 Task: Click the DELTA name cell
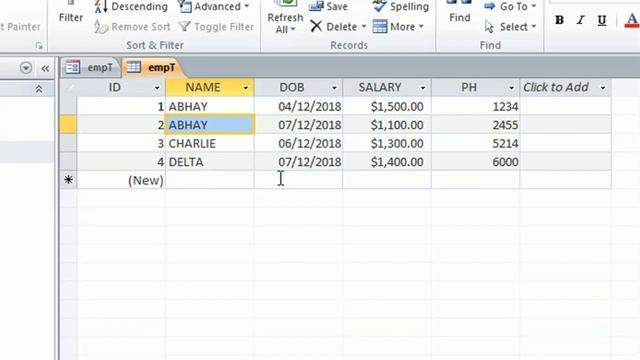coord(210,162)
